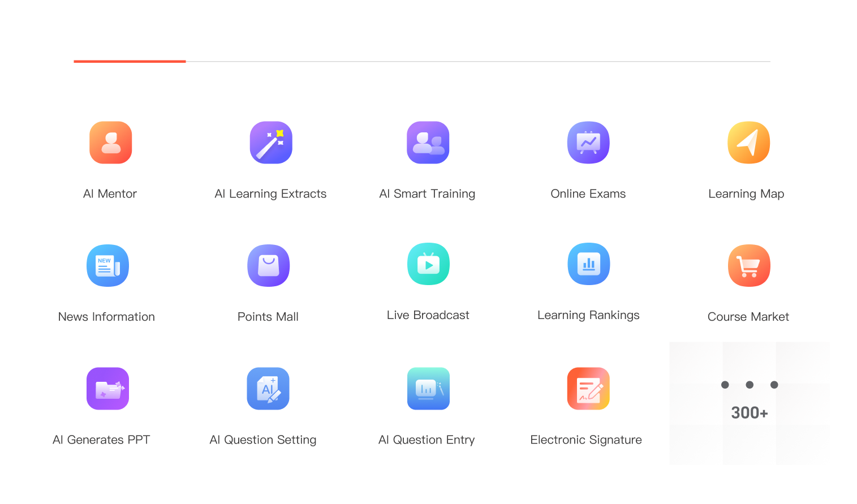Open the AI Question Setting icon
The width and height of the screenshot is (857, 504).
[x=268, y=389]
